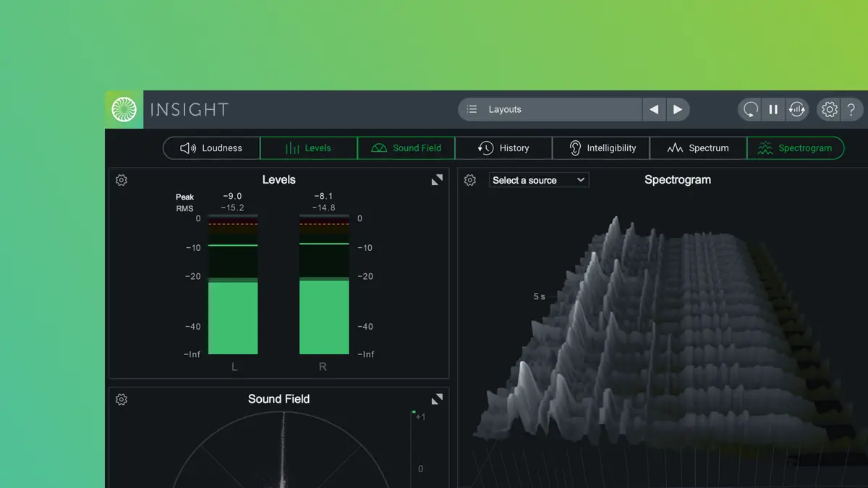Toggle the Spectrum module tab

coord(698,147)
